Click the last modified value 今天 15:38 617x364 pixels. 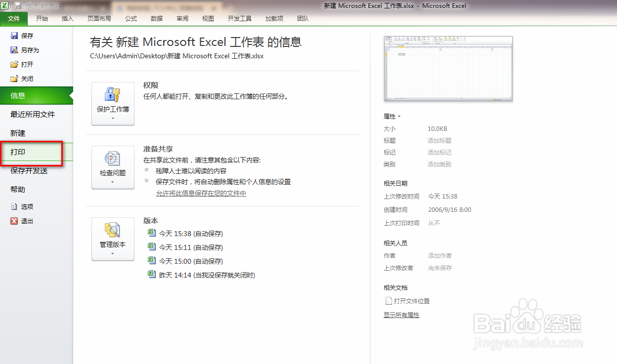click(x=442, y=197)
